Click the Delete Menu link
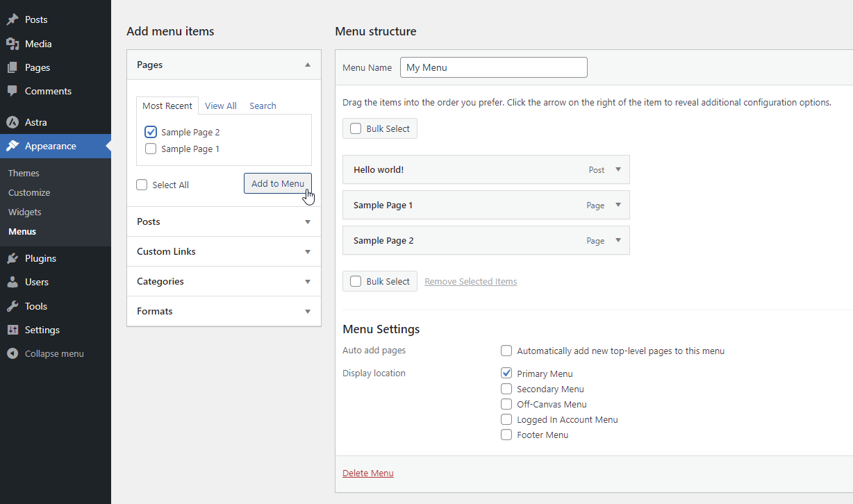Screen dimensions: 853x504 368,473
